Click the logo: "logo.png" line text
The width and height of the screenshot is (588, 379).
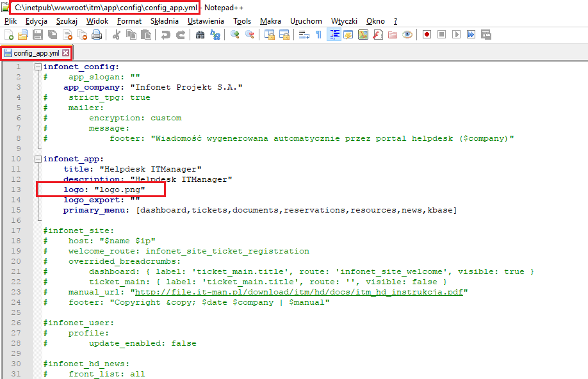104,189
